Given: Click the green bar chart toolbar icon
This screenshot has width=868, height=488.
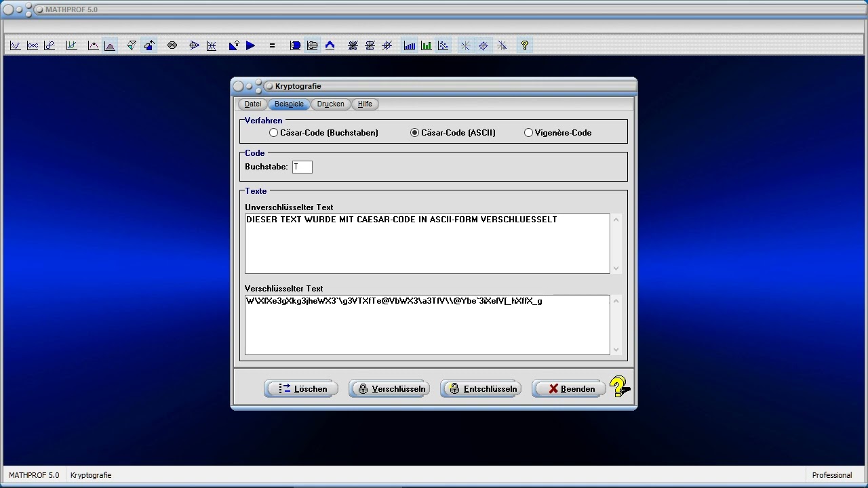Looking at the screenshot, I should click(426, 45).
